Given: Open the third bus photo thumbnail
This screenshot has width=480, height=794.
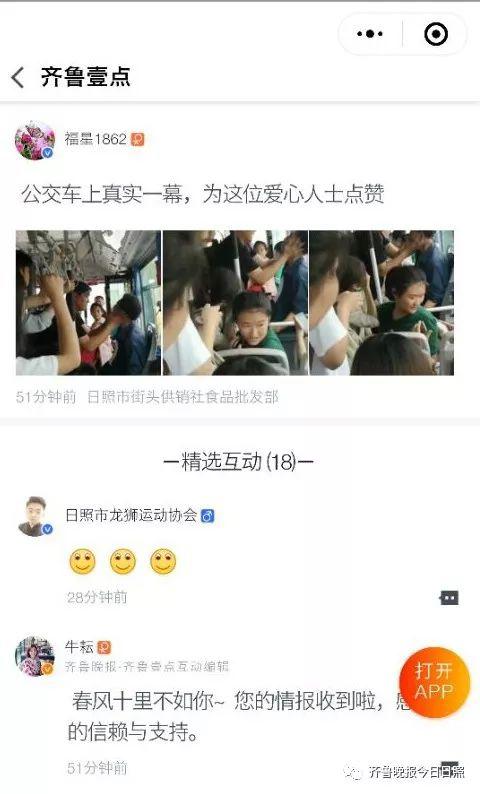Looking at the screenshot, I should (382, 303).
